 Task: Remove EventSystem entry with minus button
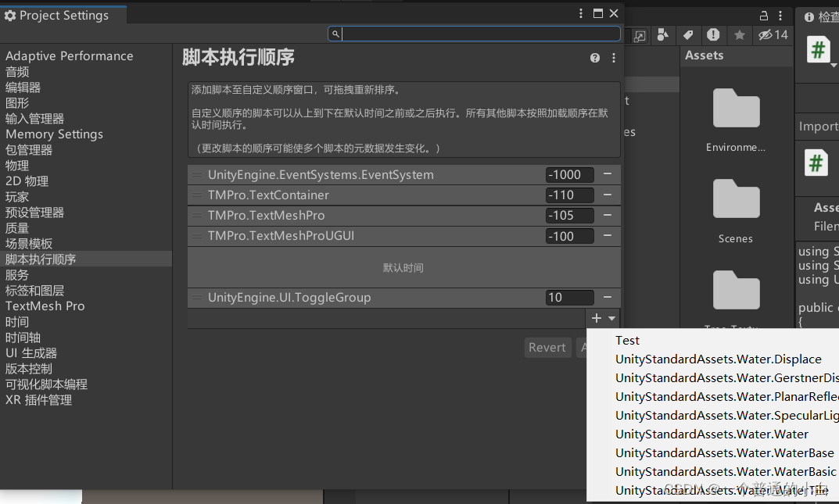click(x=608, y=174)
